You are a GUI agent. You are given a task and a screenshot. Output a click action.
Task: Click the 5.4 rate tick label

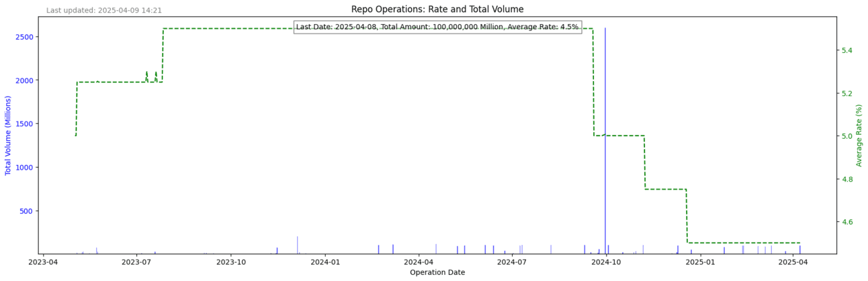pyautogui.click(x=847, y=50)
